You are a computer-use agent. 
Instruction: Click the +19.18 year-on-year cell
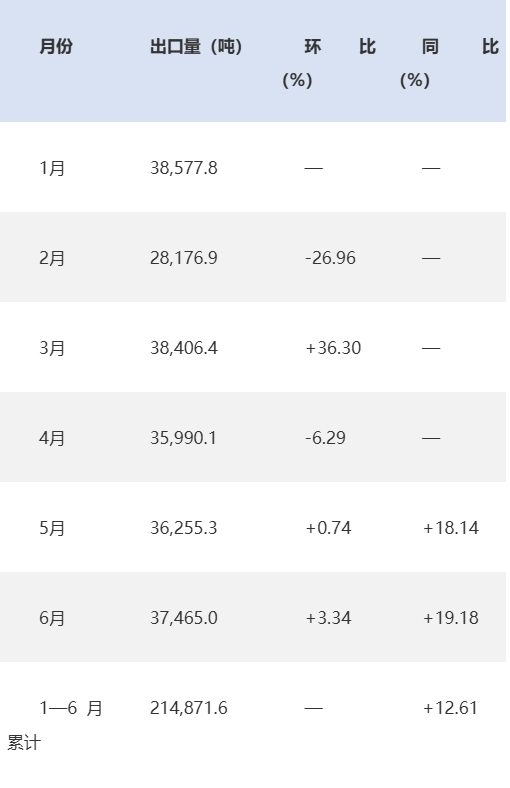451,618
